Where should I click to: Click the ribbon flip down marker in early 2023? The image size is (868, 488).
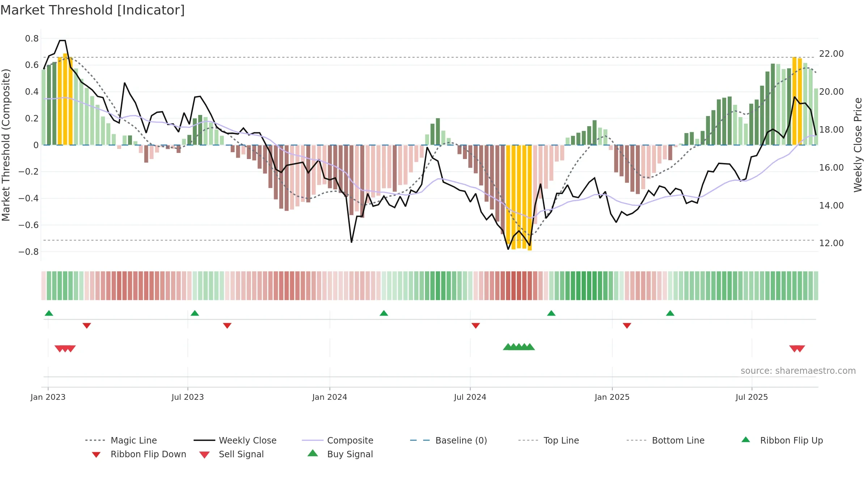(x=87, y=326)
